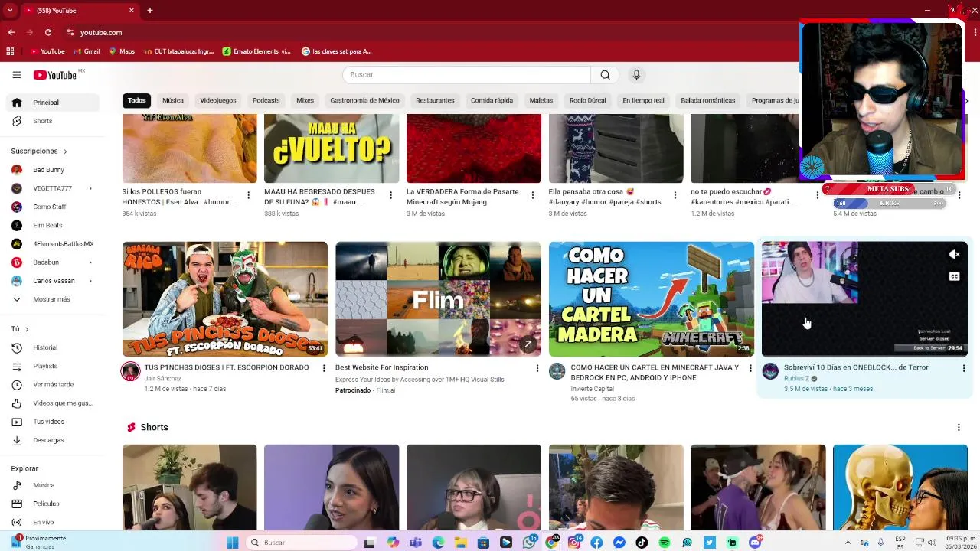
Task: Open Tus videos in sidebar
Action: (52, 422)
